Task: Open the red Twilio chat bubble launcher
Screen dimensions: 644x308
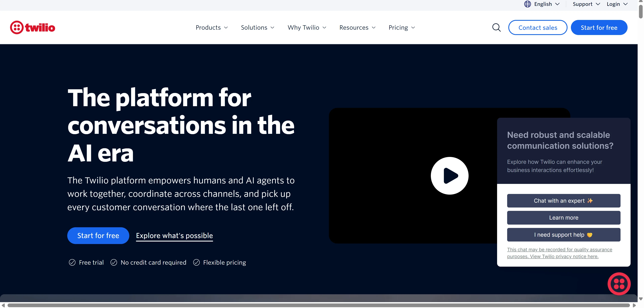Action: 619,284
